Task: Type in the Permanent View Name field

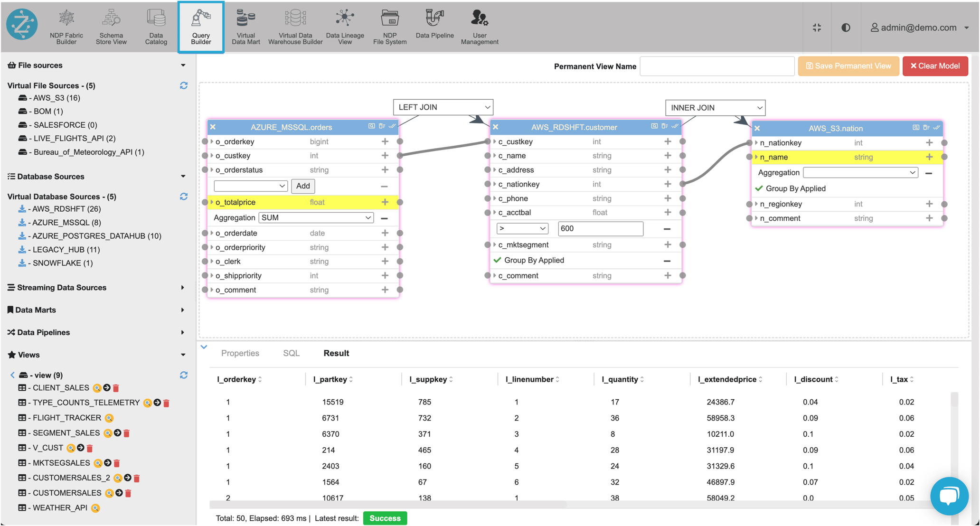Action: tap(716, 66)
